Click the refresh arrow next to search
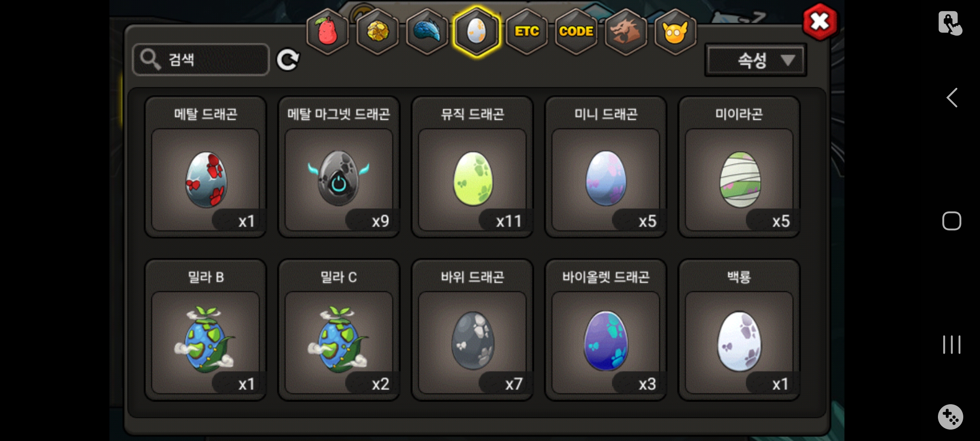 (x=288, y=60)
